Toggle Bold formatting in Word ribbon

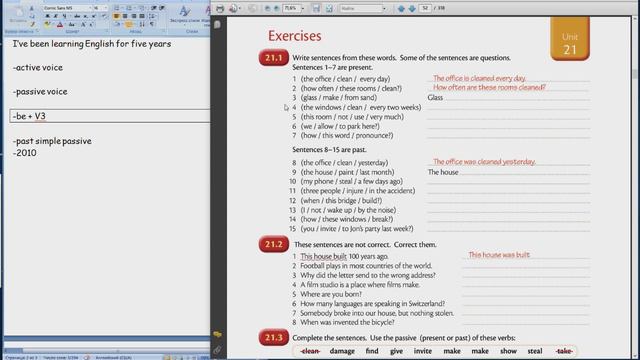click(47, 16)
